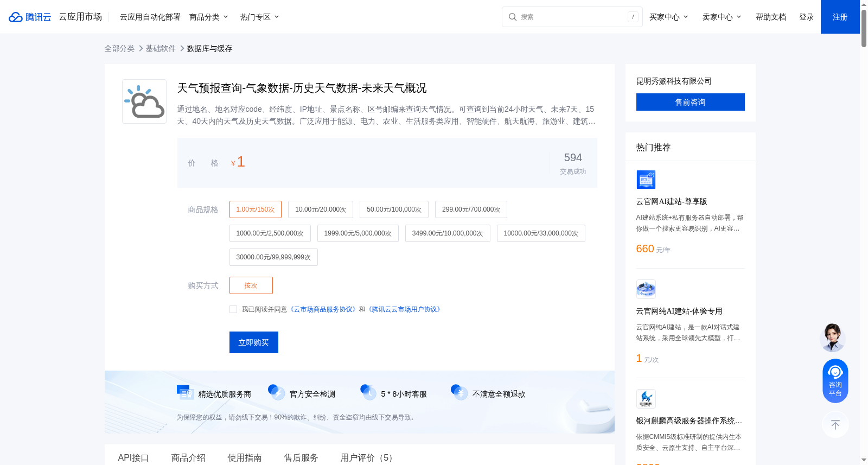
Task: Select the 30000.00元/99,999,999次 spec
Action: point(273,257)
